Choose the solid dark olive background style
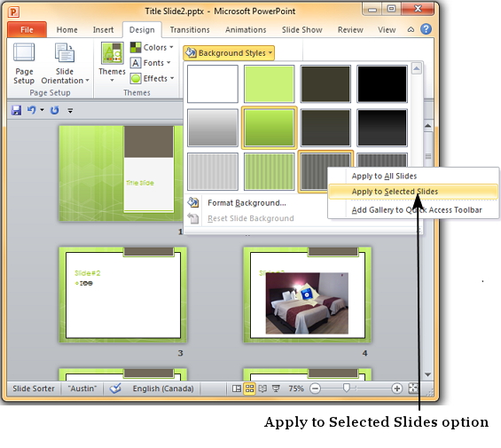The image size is (501, 448). (325, 83)
